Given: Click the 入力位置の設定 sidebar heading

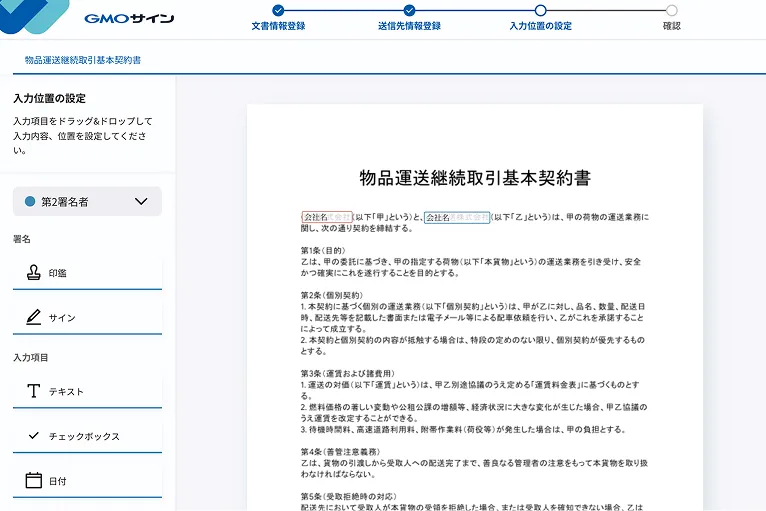Looking at the screenshot, I should point(49,98).
